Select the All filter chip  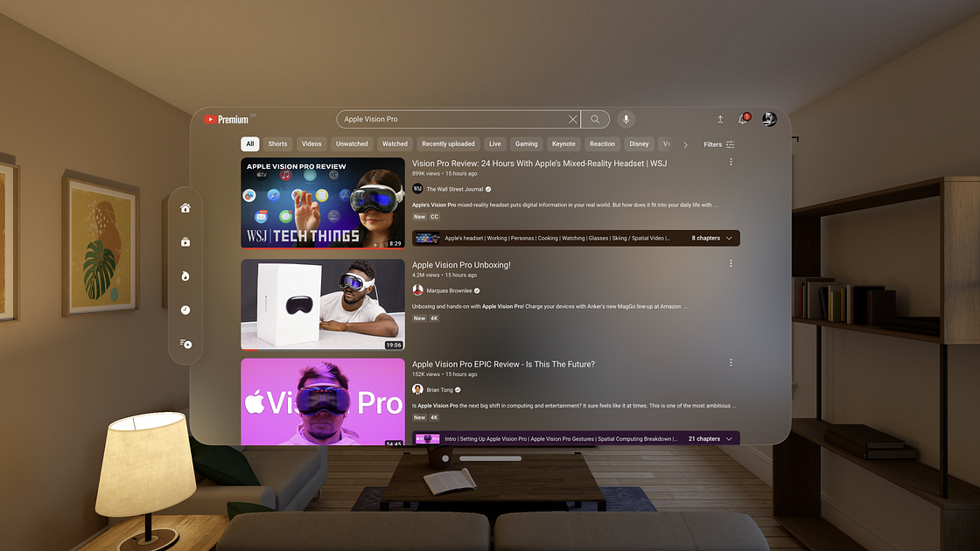coord(250,143)
